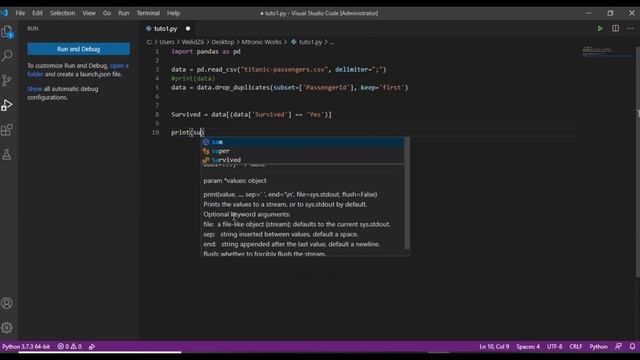Open the Go menu
The width and height of the screenshot is (640, 360).
click(107, 13)
